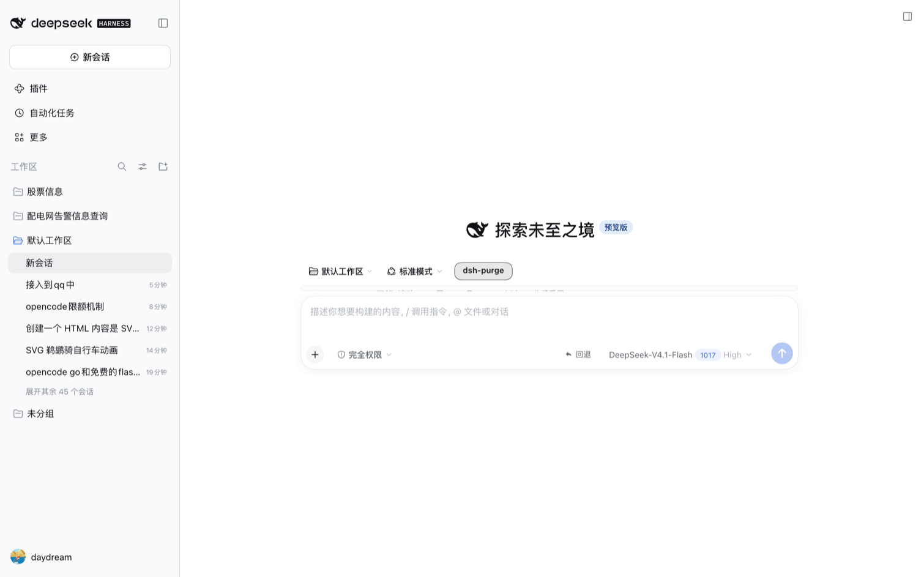Click the 1017 token count badge
924x577 pixels.
[x=707, y=355]
